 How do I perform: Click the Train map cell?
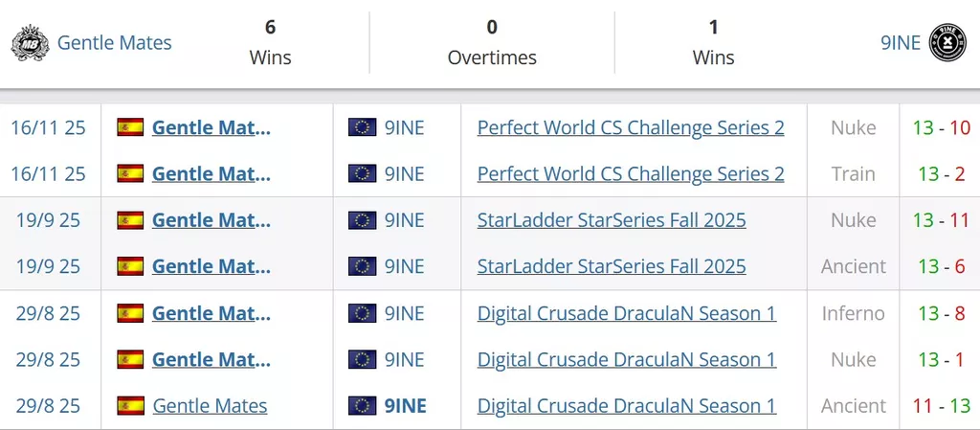(x=853, y=173)
